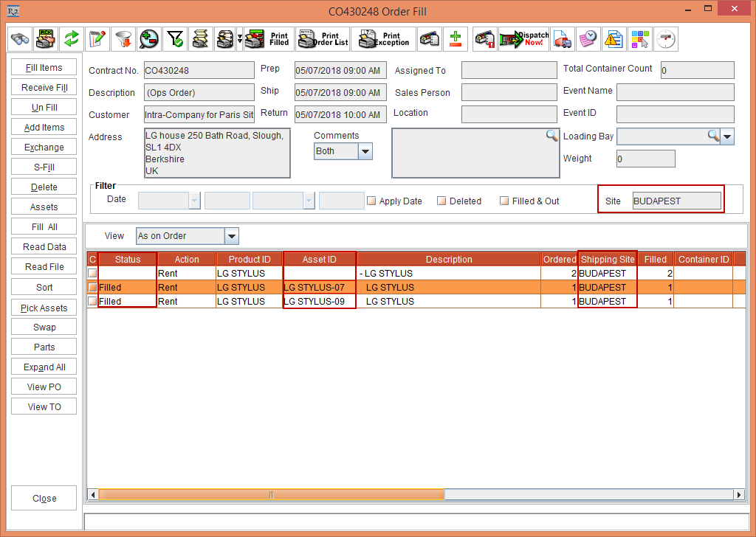Viewport: 756px width, 537px height.
Task: Click the Fill Items button
Action: [x=44, y=68]
